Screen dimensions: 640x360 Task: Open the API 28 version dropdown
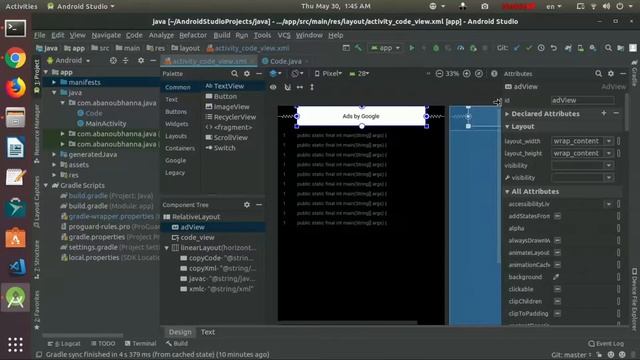click(x=360, y=73)
